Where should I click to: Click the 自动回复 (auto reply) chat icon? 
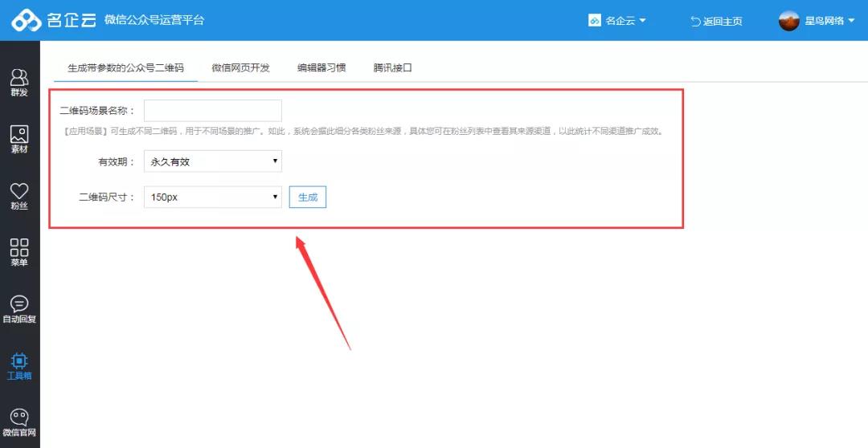19,308
